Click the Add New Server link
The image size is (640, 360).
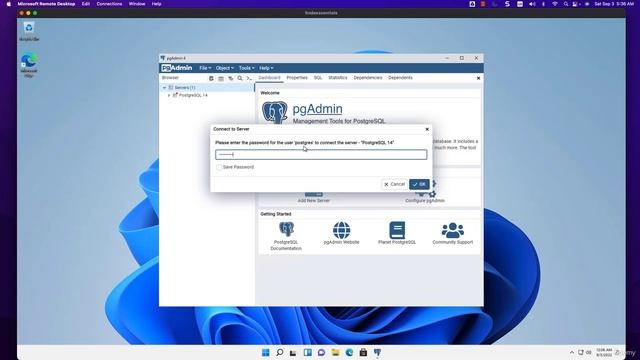[313, 200]
